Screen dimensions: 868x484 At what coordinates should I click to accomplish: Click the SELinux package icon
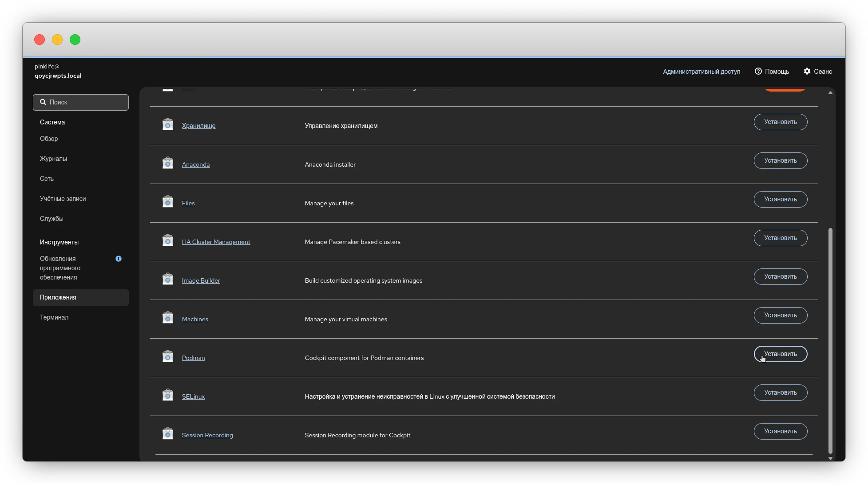tap(167, 395)
